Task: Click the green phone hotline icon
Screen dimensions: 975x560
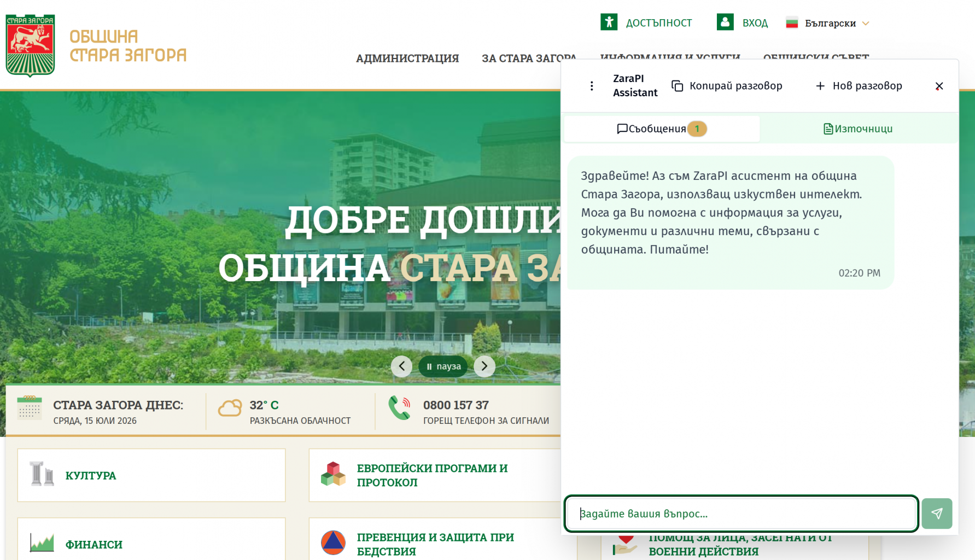Action: 400,408
